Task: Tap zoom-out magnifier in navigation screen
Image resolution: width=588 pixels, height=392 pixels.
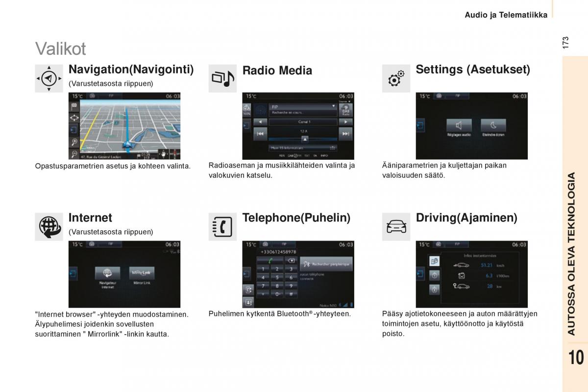Action: (74, 154)
